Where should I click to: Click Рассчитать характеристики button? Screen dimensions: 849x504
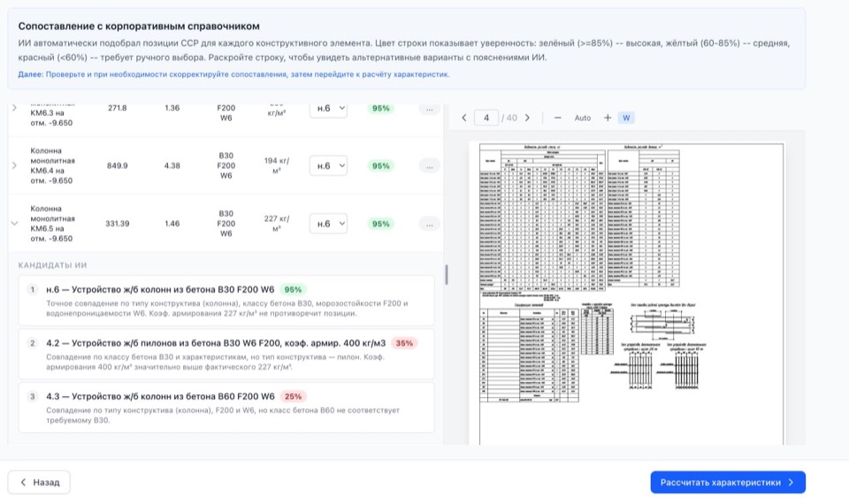pos(727,482)
